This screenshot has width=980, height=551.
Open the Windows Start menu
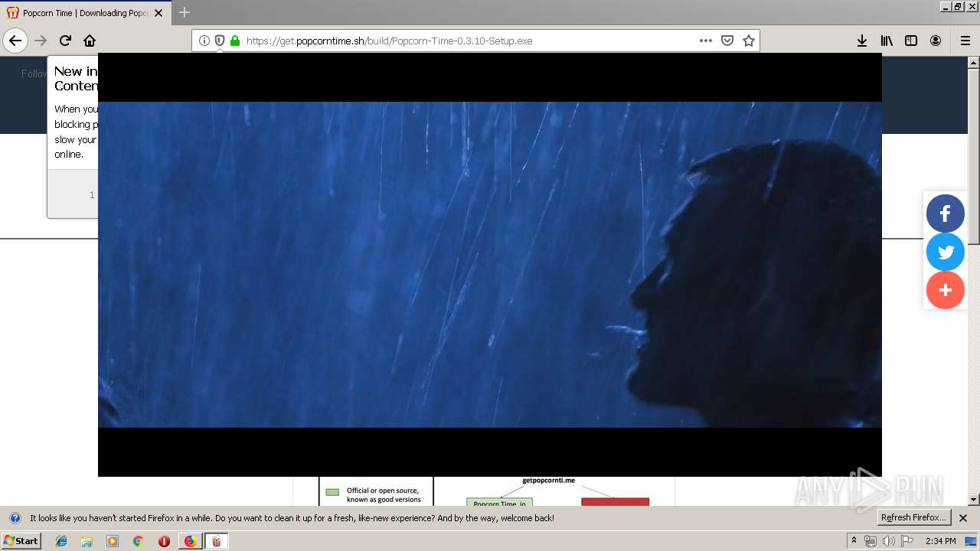point(21,540)
